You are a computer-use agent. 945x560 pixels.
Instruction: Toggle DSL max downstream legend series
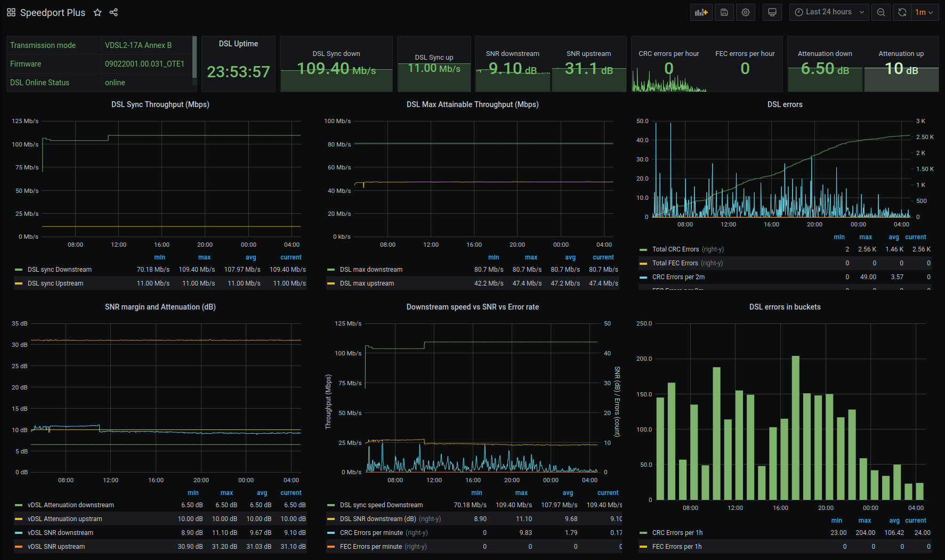click(x=371, y=270)
